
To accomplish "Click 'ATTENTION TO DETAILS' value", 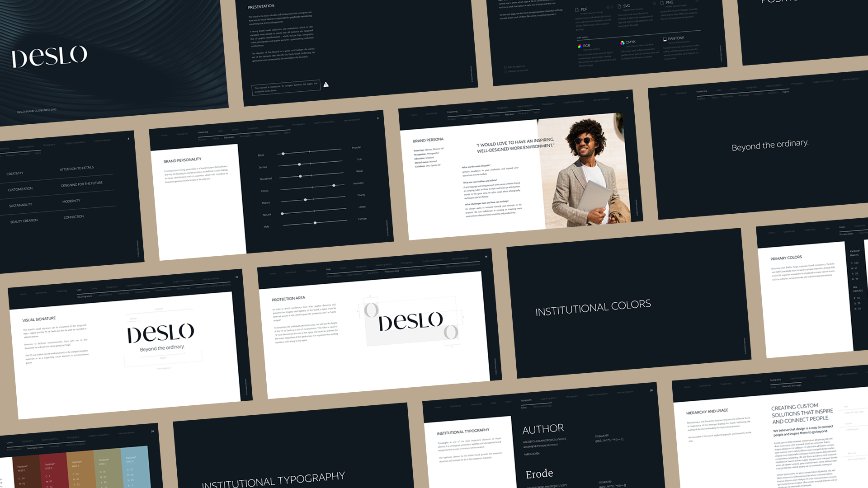I will click(77, 168).
